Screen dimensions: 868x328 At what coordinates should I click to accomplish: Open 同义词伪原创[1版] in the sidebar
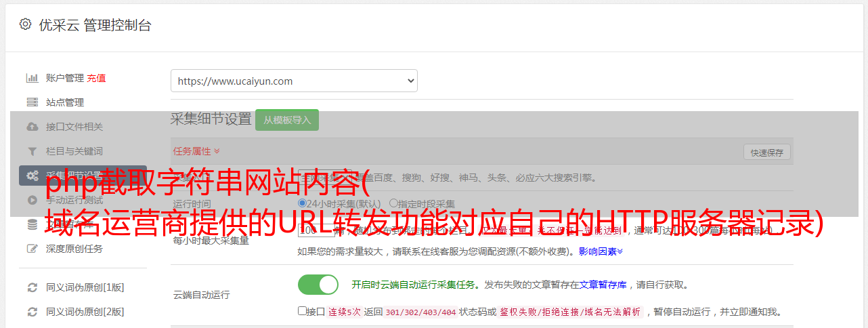pos(85,287)
